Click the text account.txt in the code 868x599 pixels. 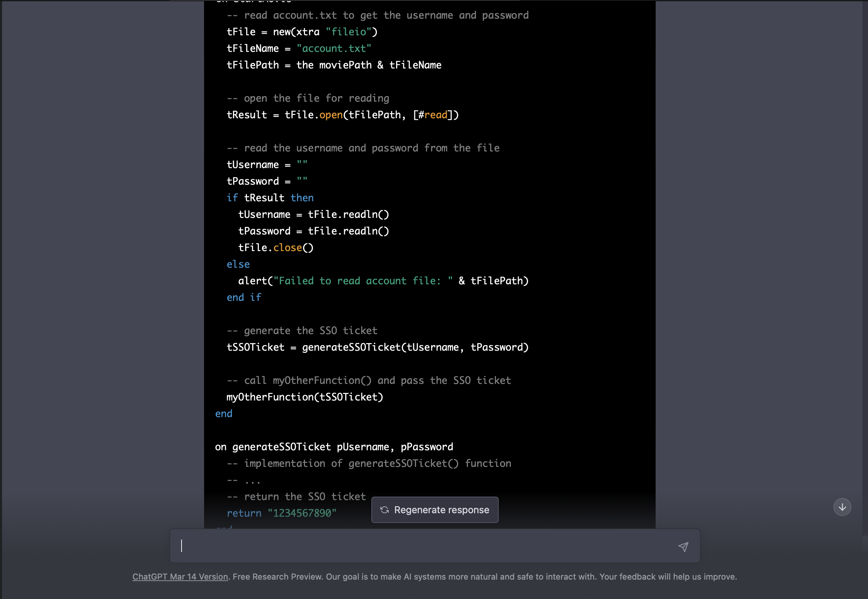click(334, 48)
